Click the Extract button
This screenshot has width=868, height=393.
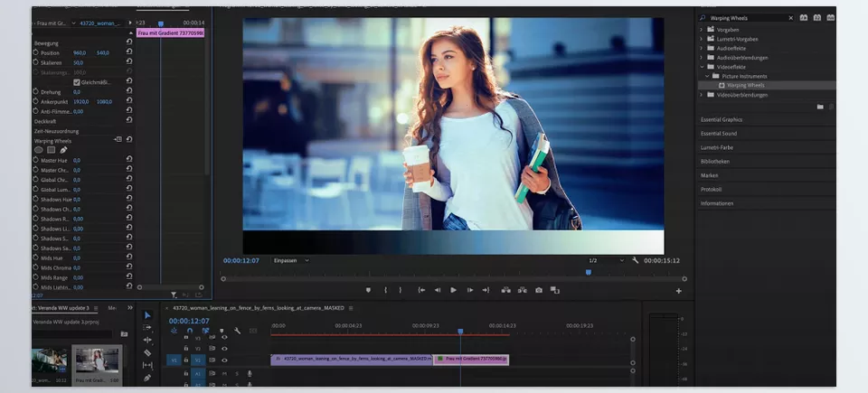522,290
